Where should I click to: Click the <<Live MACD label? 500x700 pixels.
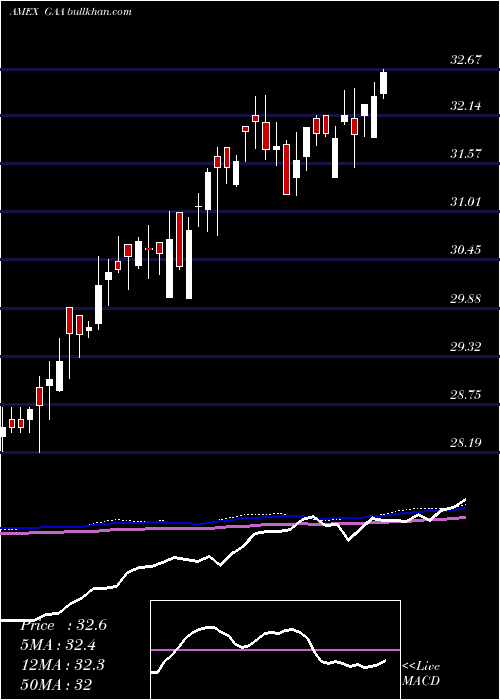tap(421, 673)
